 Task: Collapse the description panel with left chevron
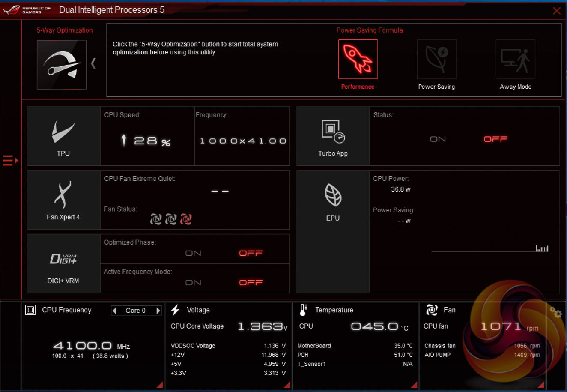(93, 64)
